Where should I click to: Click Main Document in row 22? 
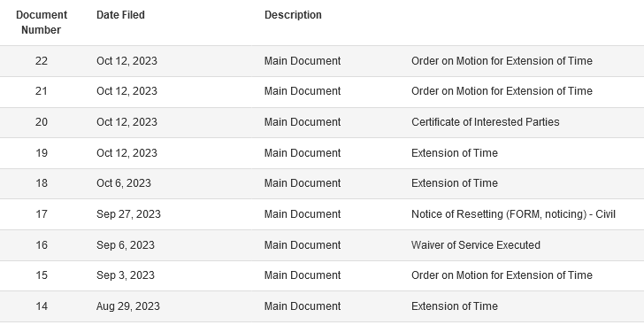pos(303,61)
